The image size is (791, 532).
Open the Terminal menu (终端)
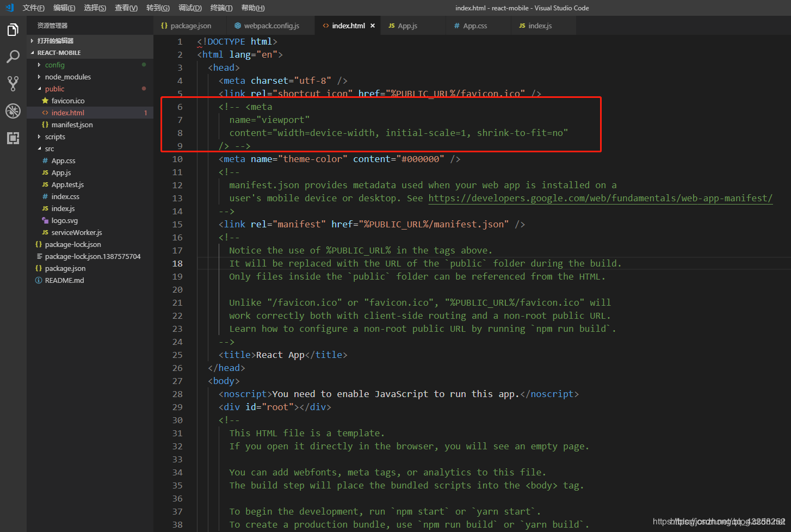coord(221,8)
